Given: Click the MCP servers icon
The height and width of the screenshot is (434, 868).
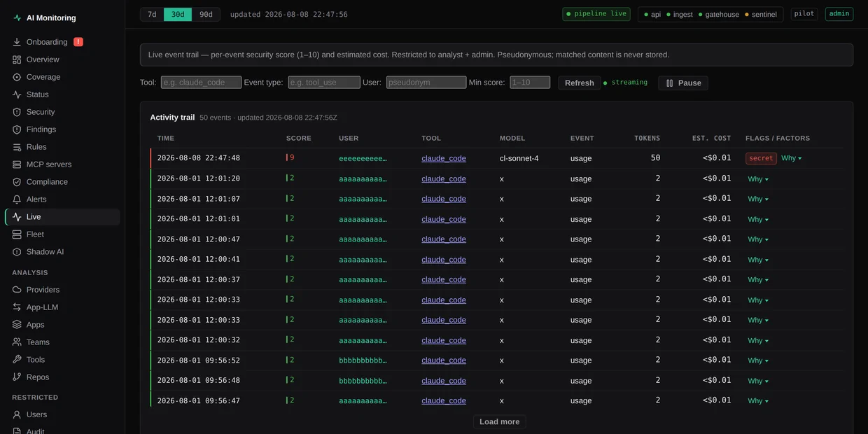Looking at the screenshot, I should (x=17, y=164).
